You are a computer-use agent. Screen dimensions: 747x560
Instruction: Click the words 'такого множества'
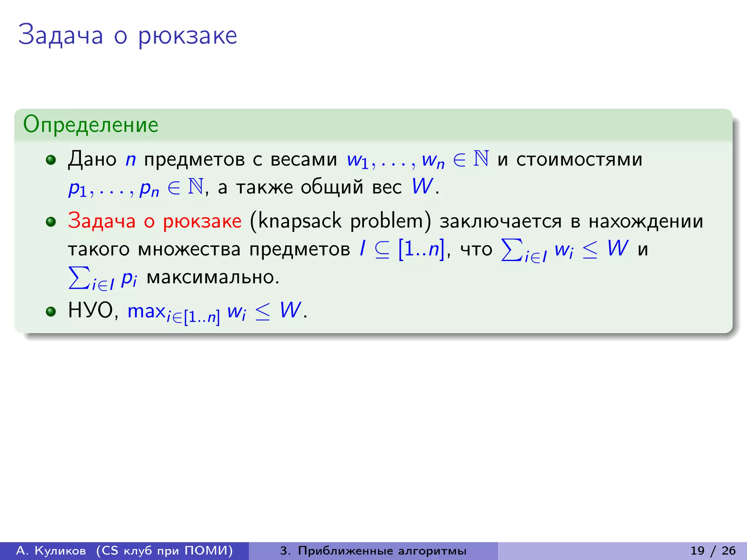click(155, 250)
